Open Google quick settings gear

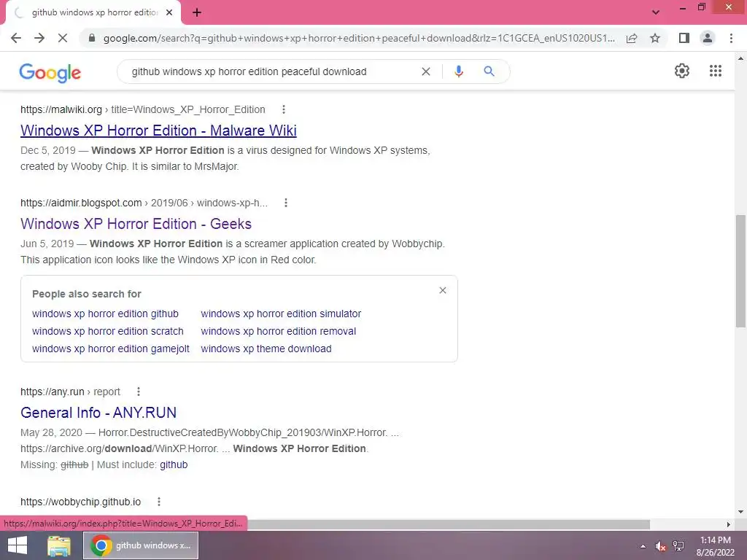(x=682, y=71)
